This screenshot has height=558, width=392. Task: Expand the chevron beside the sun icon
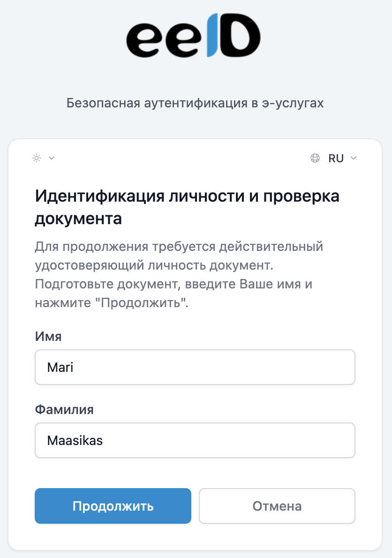coord(52,158)
